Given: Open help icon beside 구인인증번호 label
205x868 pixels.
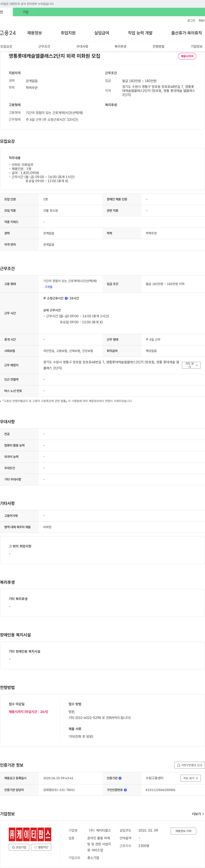Looking at the screenshot, I should (x=125, y=790).
